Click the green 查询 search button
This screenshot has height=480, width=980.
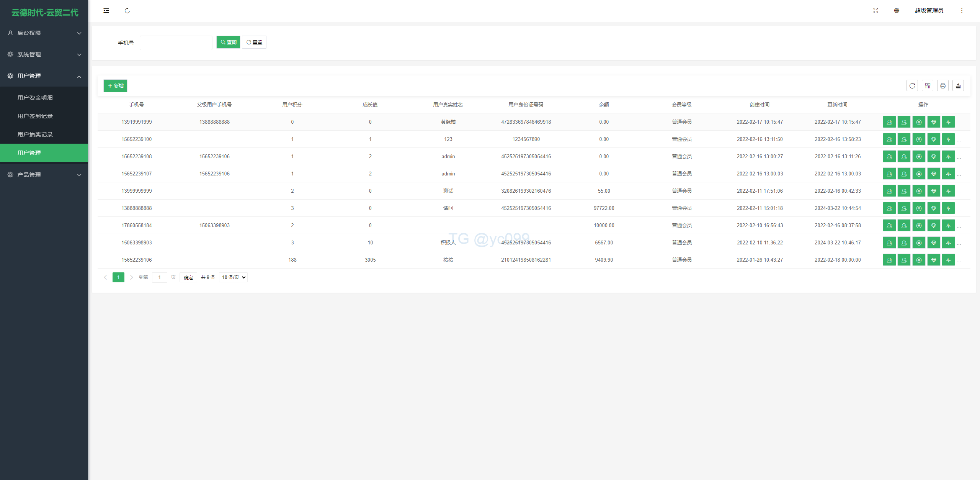(x=228, y=42)
